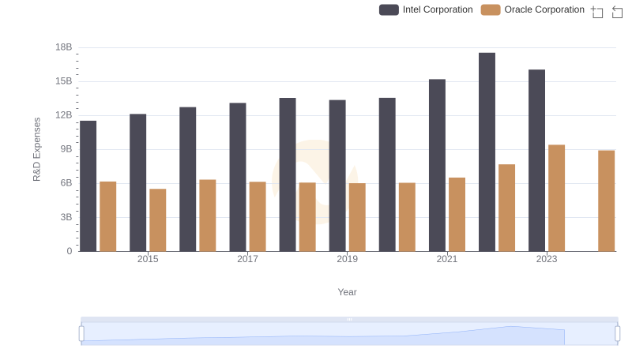Click the 9B y-axis label
Viewport: 632px width, 364px height.
66,149
